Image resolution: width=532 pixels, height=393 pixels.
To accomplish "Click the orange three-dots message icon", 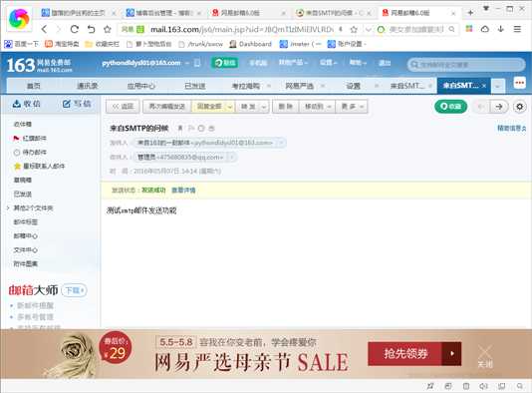I will 519,83.
